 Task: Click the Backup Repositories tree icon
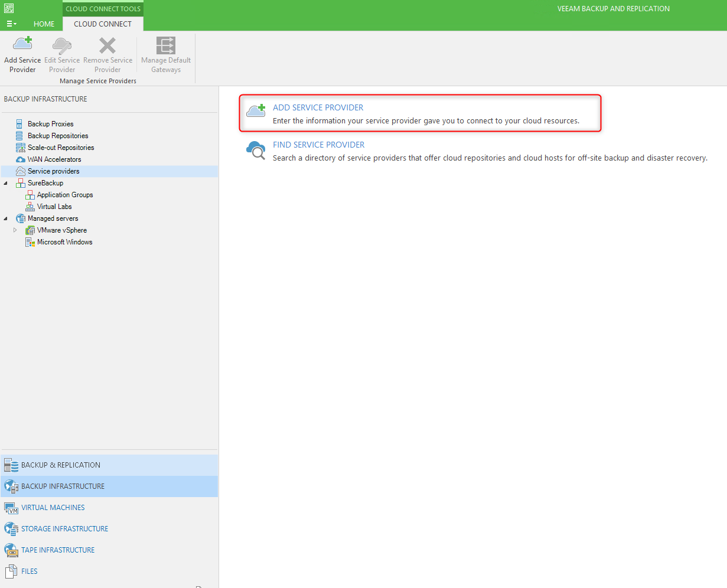pyautogui.click(x=21, y=136)
